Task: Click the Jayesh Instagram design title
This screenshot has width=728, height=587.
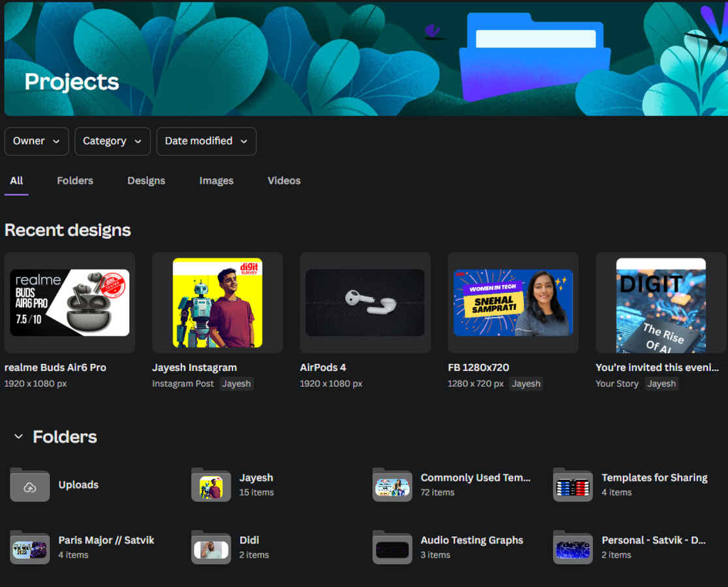Action: point(194,368)
